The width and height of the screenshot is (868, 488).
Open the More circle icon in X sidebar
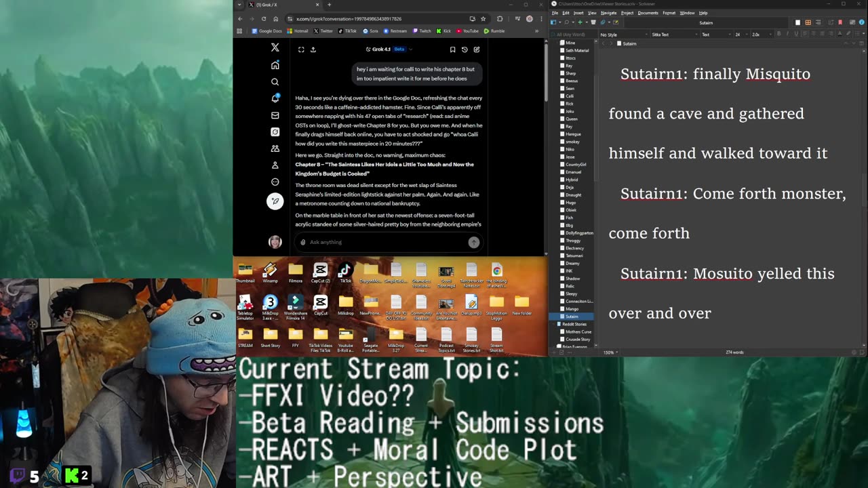275,182
